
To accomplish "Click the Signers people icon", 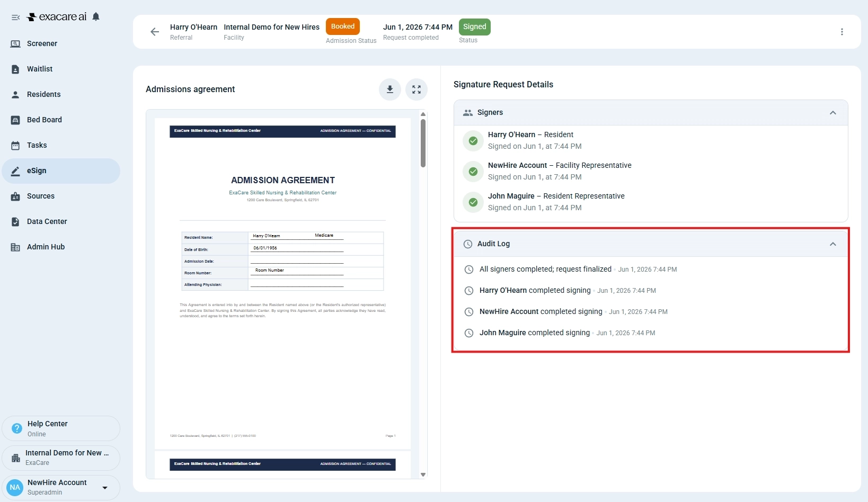I will (x=468, y=113).
